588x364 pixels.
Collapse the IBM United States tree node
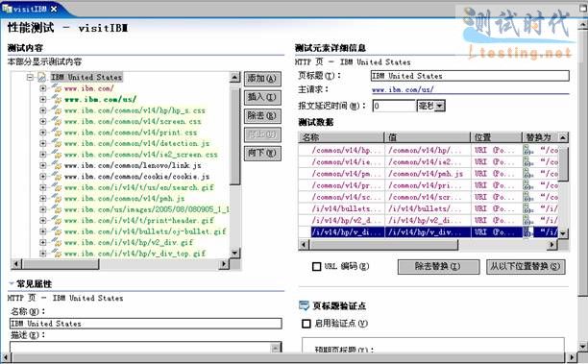(x=30, y=78)
